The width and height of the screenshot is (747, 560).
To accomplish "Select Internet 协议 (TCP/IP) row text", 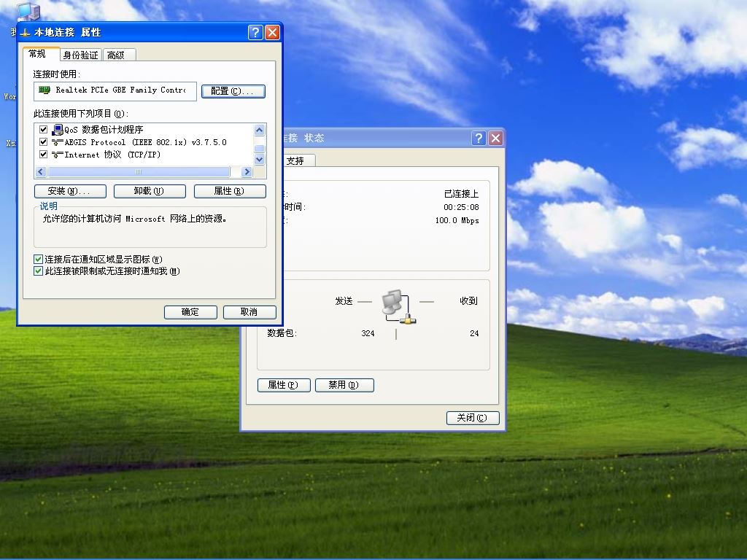I will click(112, 155).
